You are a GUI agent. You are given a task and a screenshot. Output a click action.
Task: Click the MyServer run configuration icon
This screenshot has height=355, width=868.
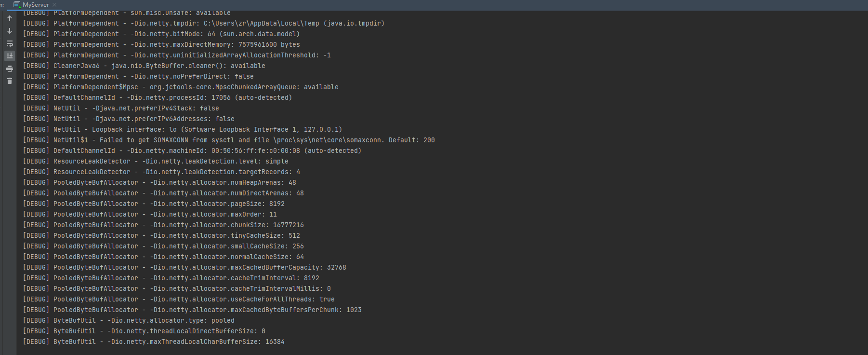point(17,5)
